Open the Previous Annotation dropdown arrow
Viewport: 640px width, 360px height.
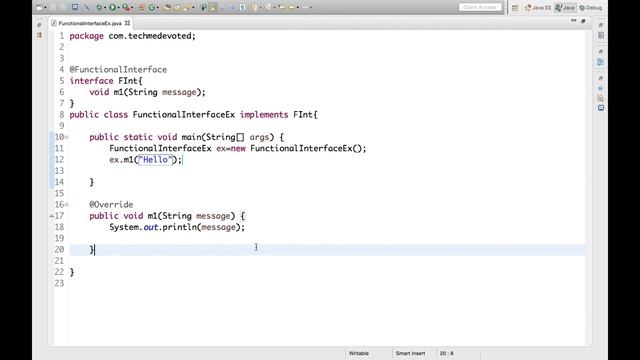(x=274, y=7)
